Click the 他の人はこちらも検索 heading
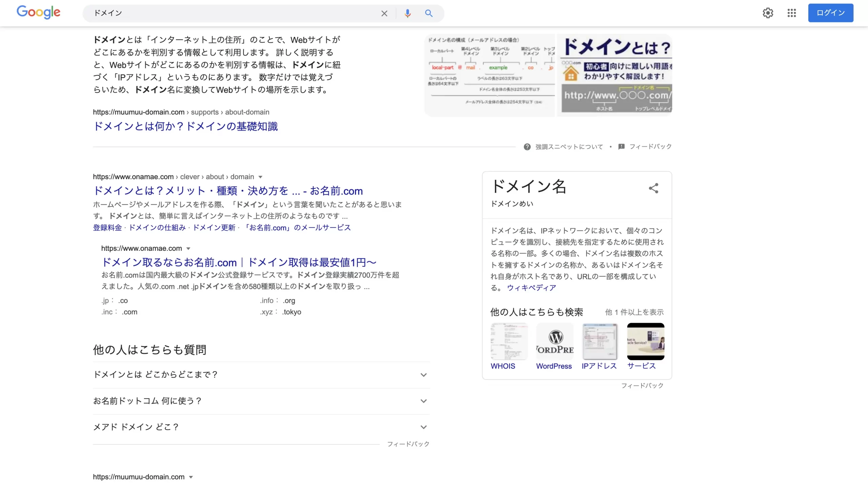Screen dimensions: 868x485 [x=537, y=312]
